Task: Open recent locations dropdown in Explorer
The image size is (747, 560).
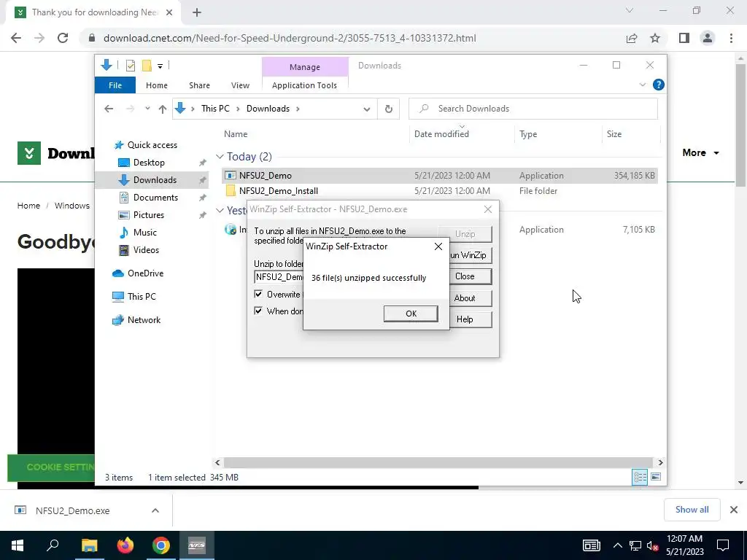Action: click(147, 109)
